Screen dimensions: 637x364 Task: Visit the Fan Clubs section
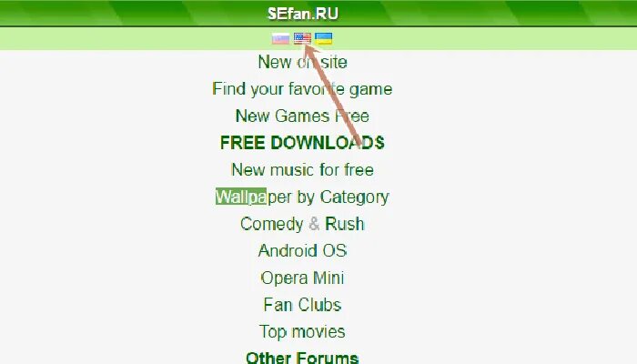[302, 305]
